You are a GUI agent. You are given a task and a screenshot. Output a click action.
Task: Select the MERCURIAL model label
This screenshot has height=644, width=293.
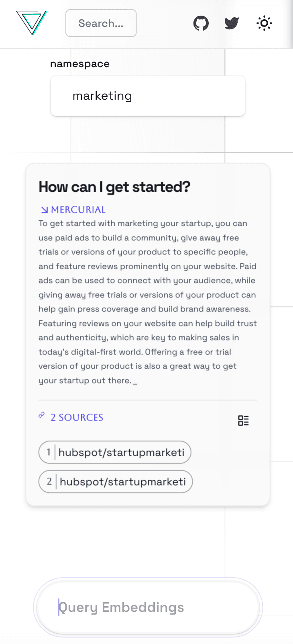(x=78, y=210)
